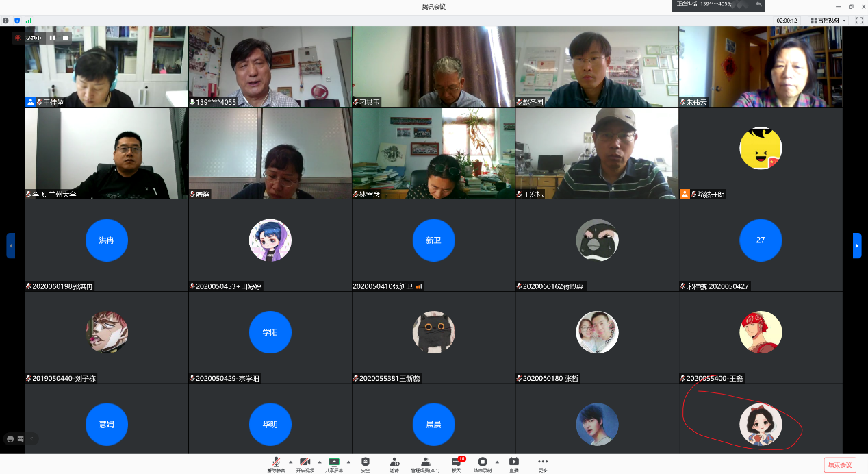Select 林香彦 video tile
Image resolution: width=868 pixels, height=474 pixels.
click(434, 153)
